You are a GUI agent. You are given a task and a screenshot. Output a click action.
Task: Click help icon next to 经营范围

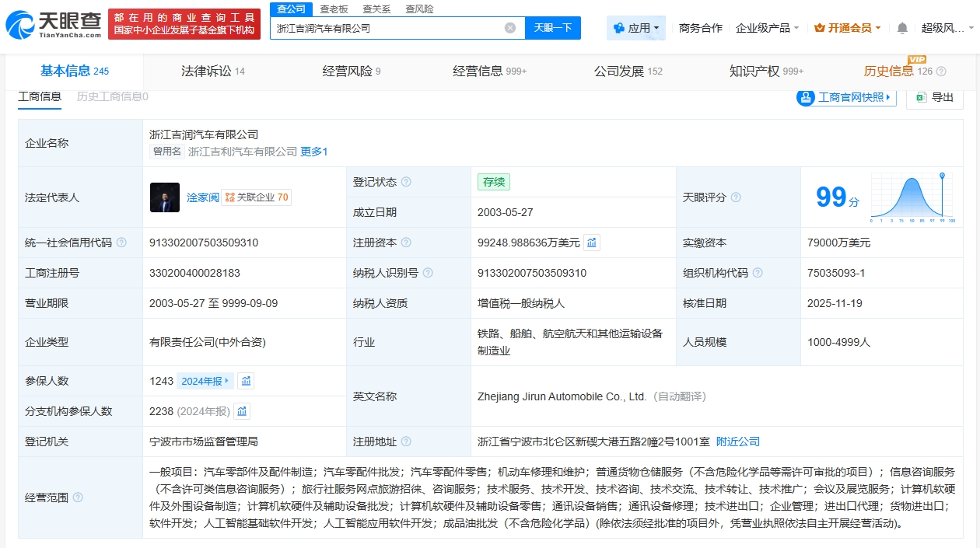78,497
